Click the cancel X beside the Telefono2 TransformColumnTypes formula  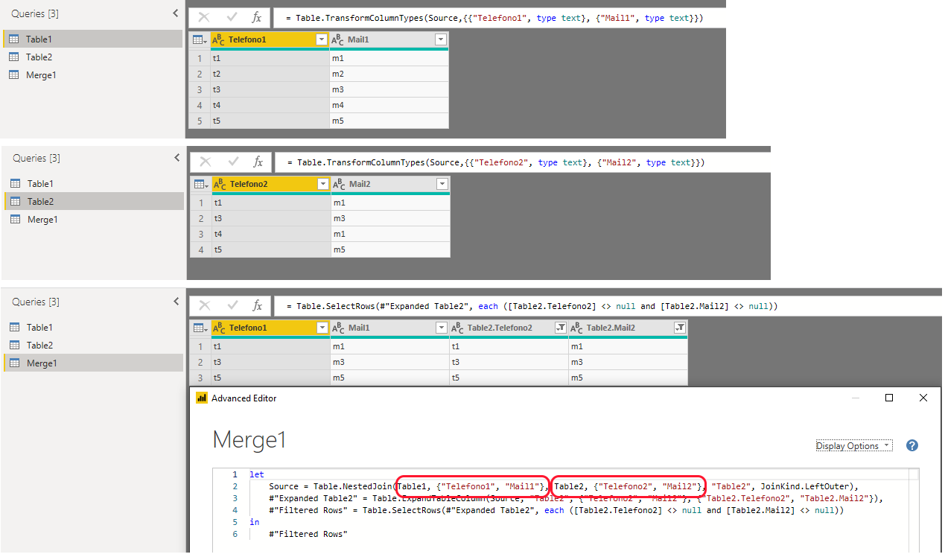click(205, 162)
